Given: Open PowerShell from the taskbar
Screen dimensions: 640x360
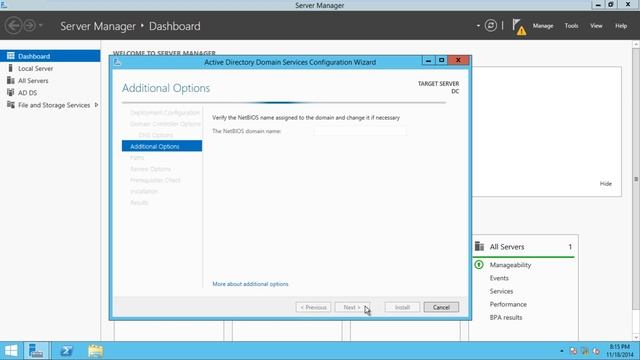Looking at the screenshot, I should [x=66, y=351].
